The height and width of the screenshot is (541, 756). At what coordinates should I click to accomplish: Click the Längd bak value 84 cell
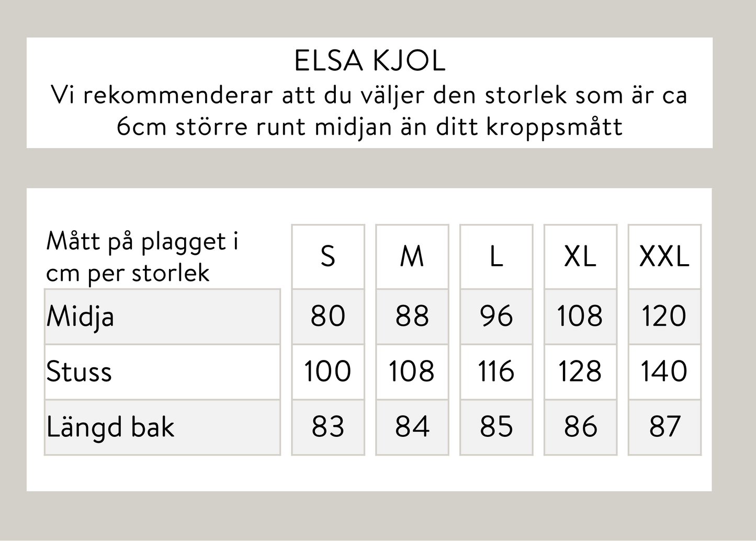coord(412,426)
